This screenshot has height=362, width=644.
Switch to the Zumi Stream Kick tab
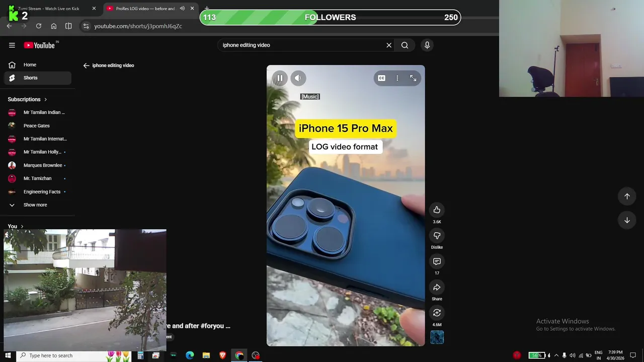pos(50,9)
